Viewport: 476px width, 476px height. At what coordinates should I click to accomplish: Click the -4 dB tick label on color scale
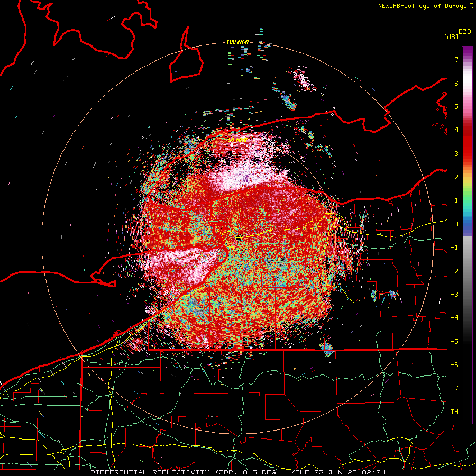click(454, 318)
